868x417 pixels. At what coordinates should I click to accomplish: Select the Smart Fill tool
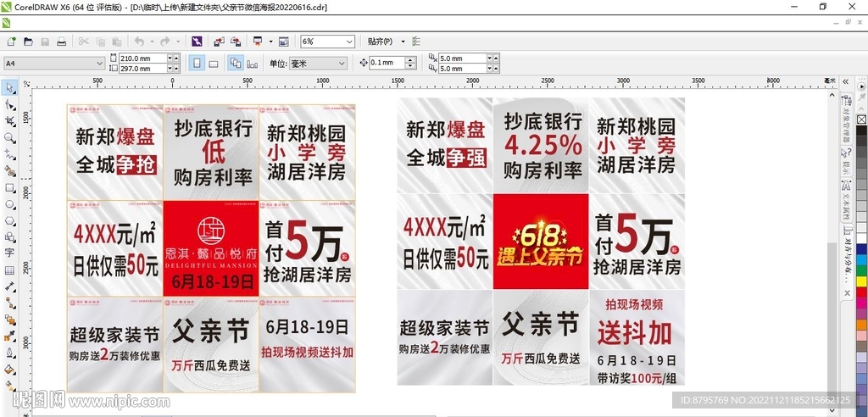[x=10, y=171]
